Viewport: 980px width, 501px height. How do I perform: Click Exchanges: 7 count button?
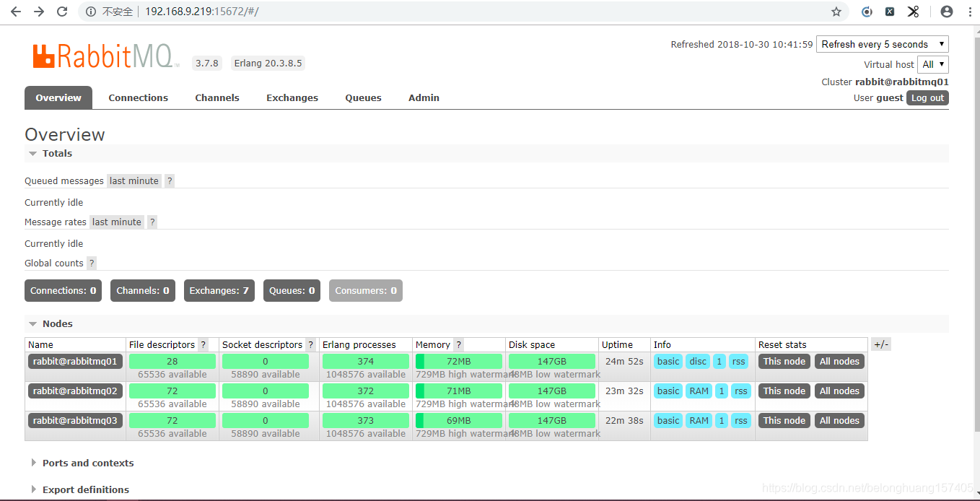tap(219, 291)
